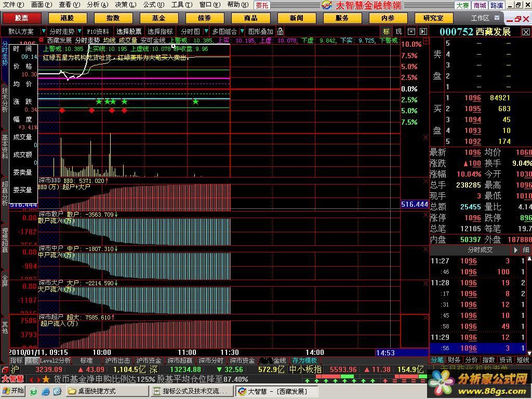Open the 默认方案 dropdown arrow
The width and height of the screenshot is (532, 399).
tap(43, 32)
